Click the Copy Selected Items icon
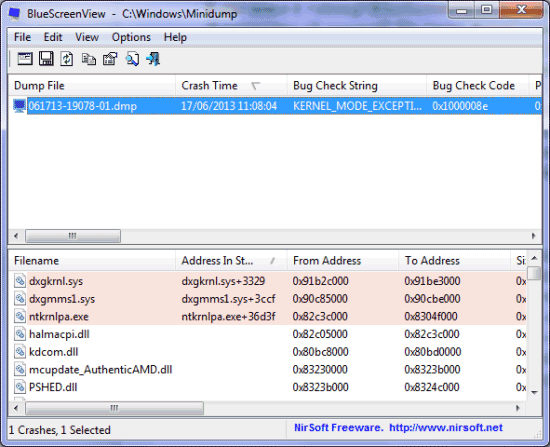This screenshot has width=550, height=447. [x=88, y=59]
